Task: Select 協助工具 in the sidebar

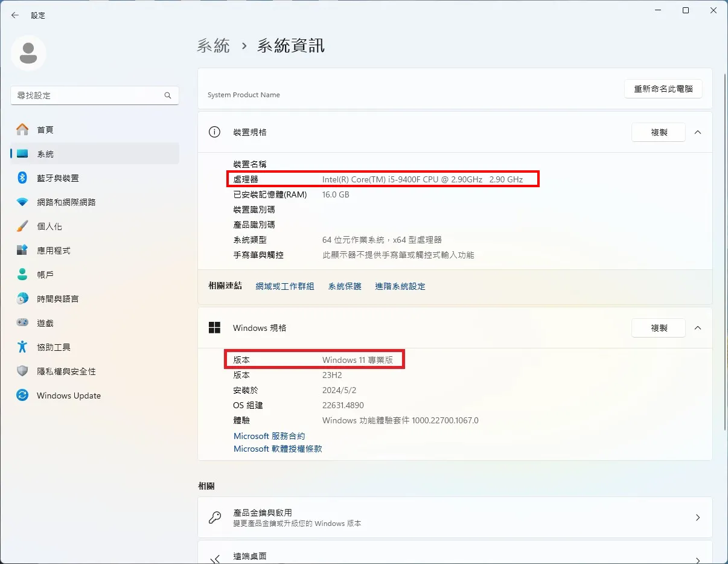Action: tap(95, 347)
